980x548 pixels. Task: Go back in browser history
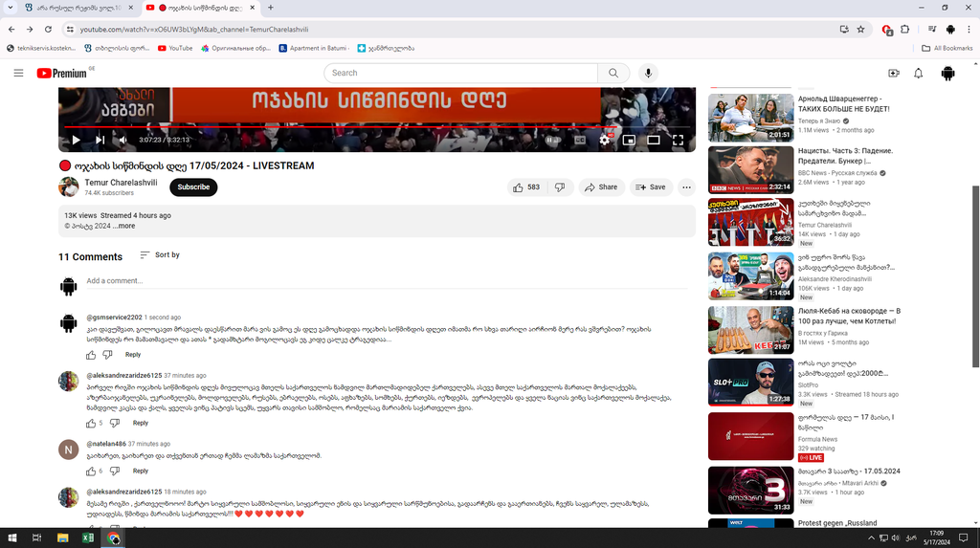11,29
